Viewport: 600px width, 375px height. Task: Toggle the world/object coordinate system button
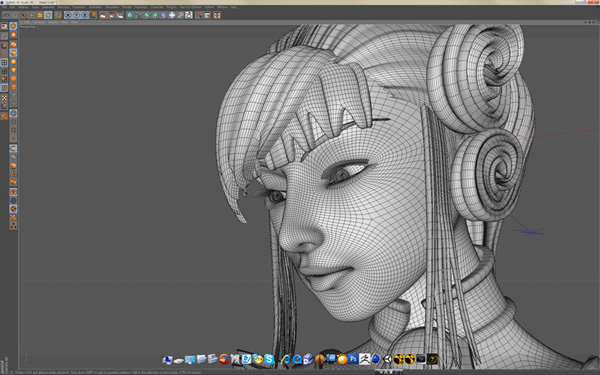click(93, 15)
